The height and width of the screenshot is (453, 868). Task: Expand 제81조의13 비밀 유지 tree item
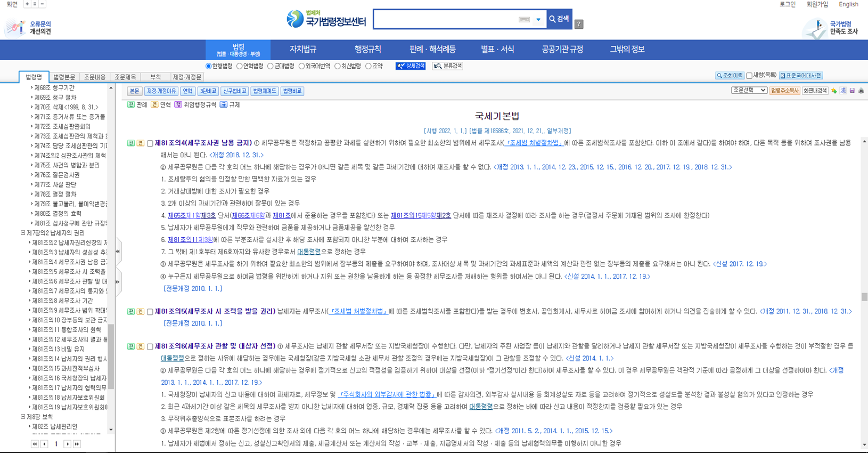[59, 349]
